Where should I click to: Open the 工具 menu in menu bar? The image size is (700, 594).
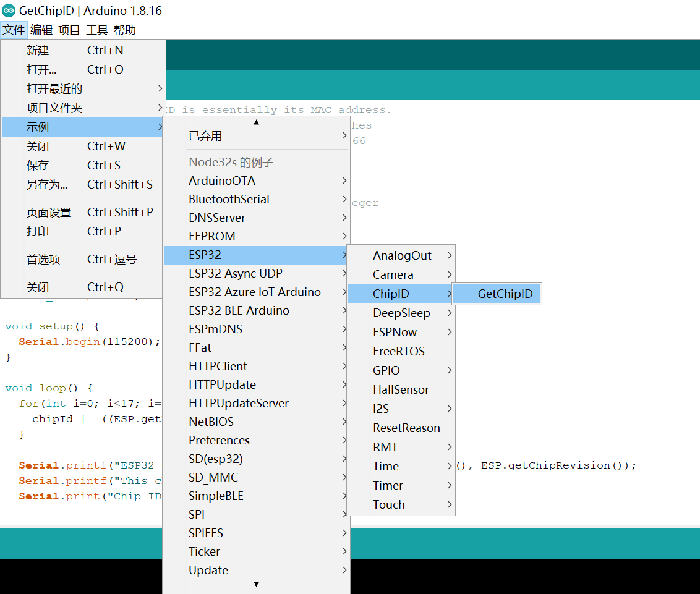[x=96, y=30]
